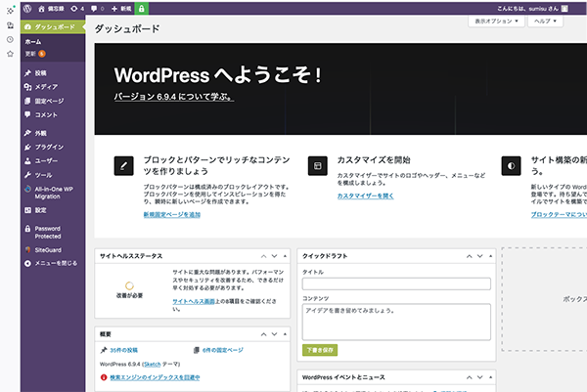The width and height of the screenshot is (587, 392).
Task: Open the updates icon showing 4
Action: [76, 8]
